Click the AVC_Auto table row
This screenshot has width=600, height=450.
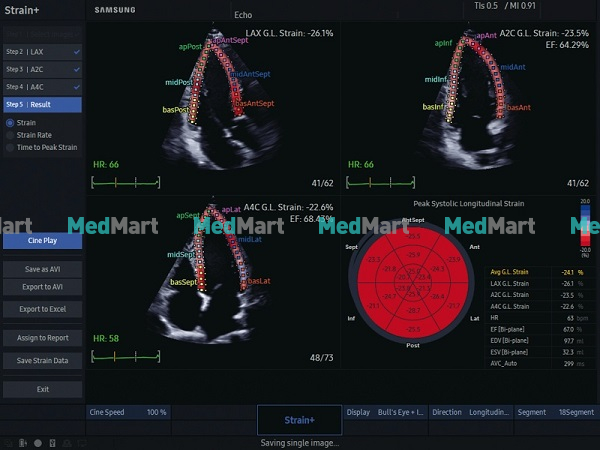[540, 364]
